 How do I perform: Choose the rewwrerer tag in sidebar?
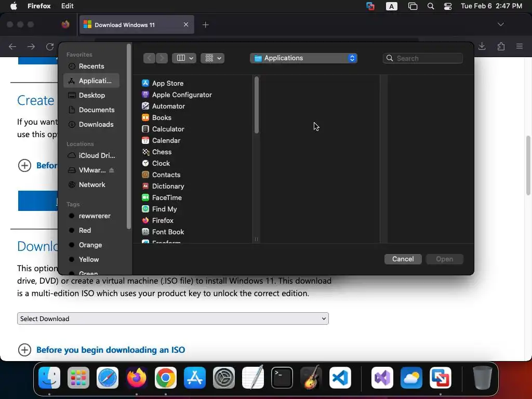pyautogui.click(x=91, y=216)
